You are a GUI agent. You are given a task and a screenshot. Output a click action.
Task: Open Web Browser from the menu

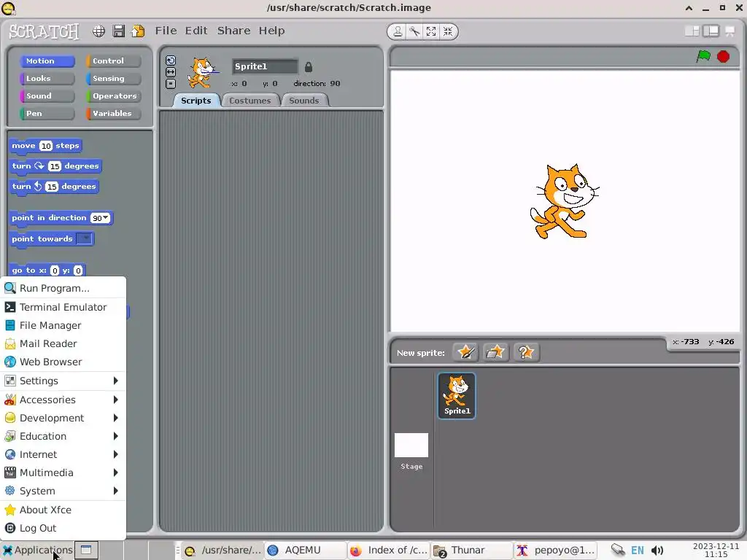click(63, 362)
